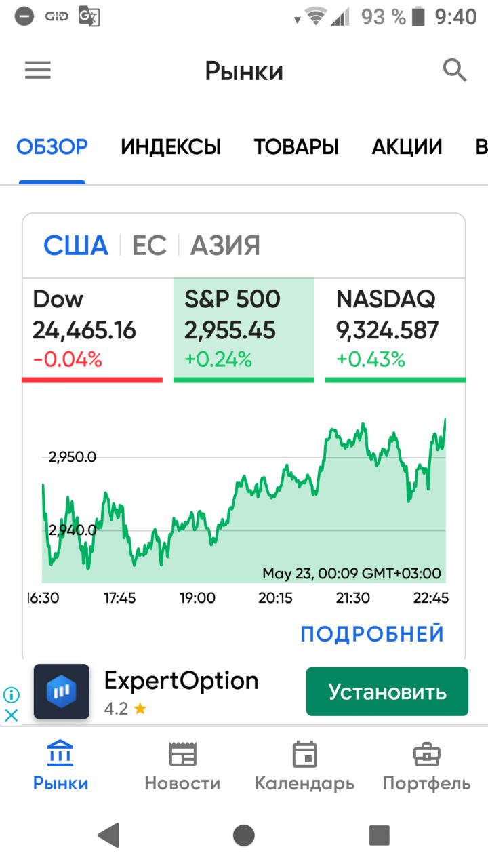Open ПОДРОБНЕЙ details link

[373, 634]
